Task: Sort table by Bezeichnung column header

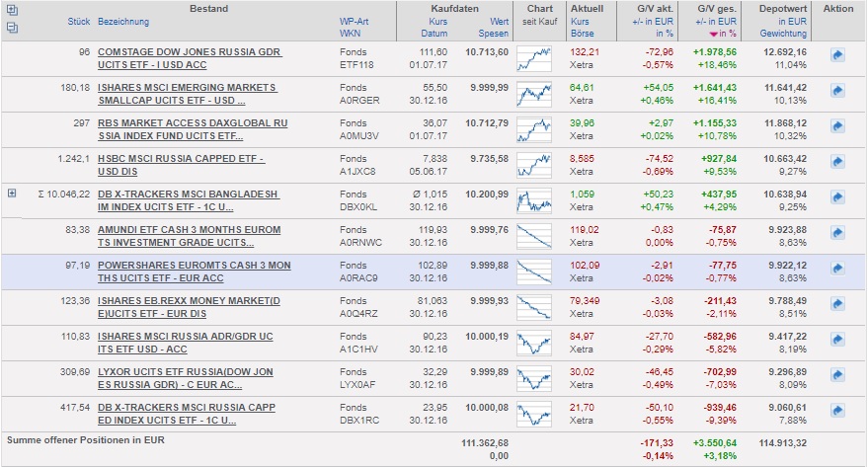Action: [123, 21]
